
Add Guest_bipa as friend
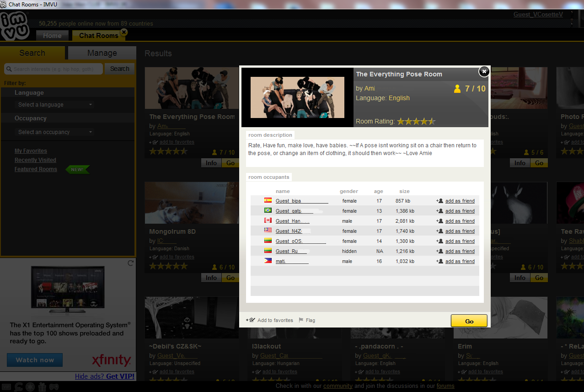point(460,201)
